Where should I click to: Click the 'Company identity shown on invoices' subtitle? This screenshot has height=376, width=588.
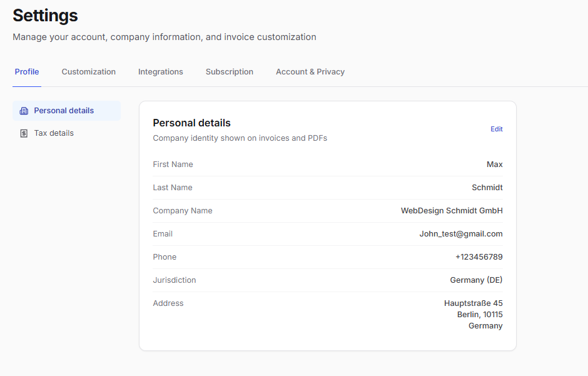[240, 138]
